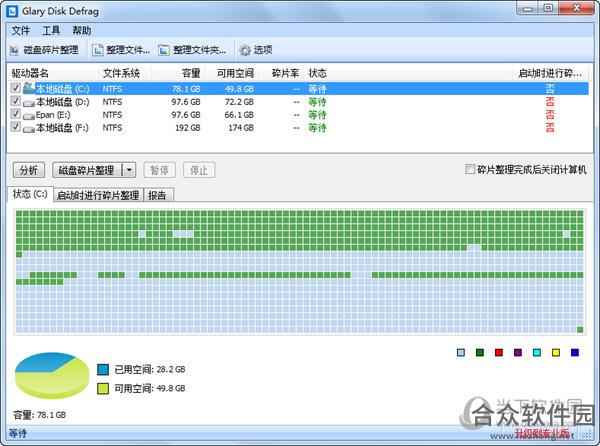This screenshot has width=600, height=446.
Task: Uncheck the 本地磁盘 (D:) drive checkbox
Action: click(15, 101)
